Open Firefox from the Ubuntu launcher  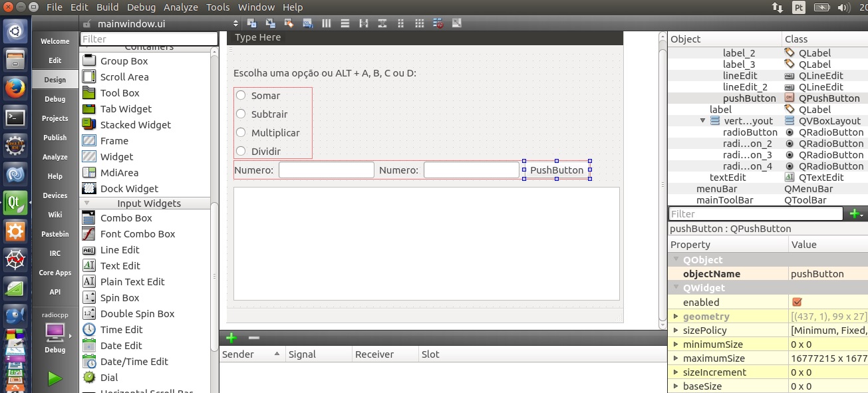[x=15, y=88]
